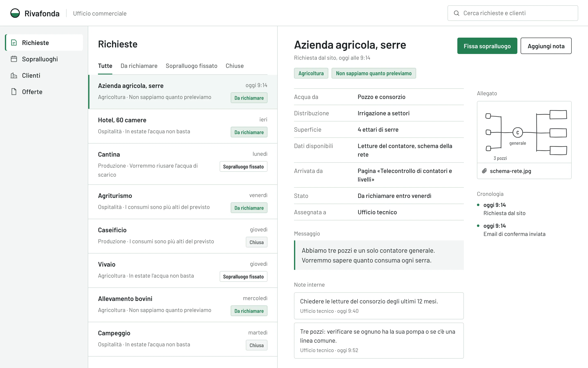Open the Sopralluogo fissato tab
The width and height of the screenshot is (588, 368).
[x=192, y=66]
